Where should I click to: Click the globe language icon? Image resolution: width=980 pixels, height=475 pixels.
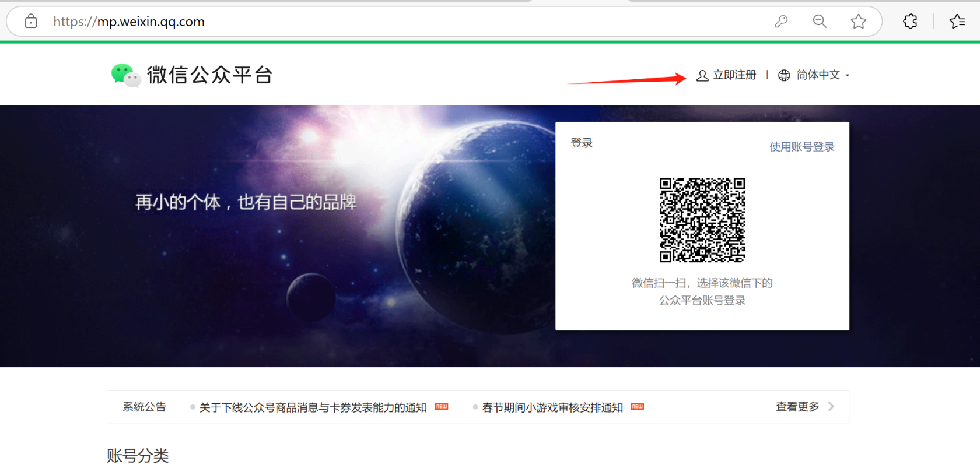pos(784,75)
